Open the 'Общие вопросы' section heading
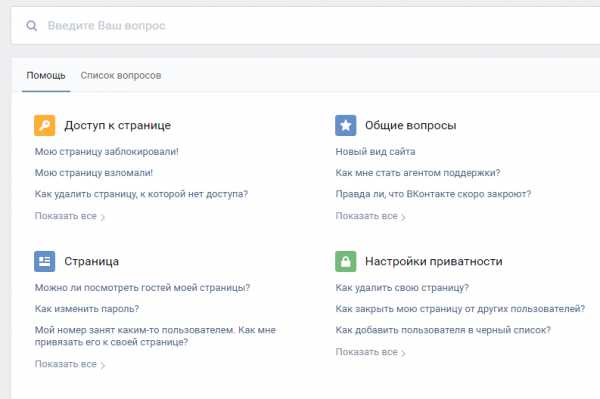600x399 pixels. coord(411,125)
